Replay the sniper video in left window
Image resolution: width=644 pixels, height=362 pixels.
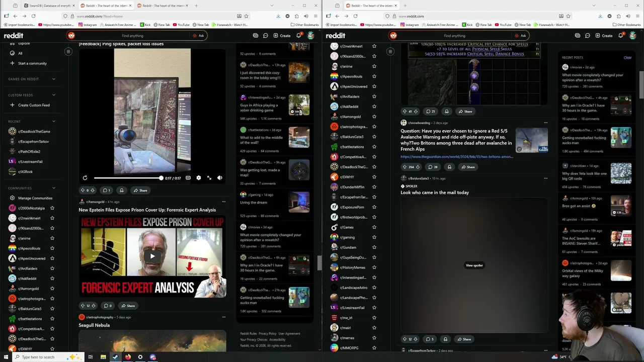85,178
